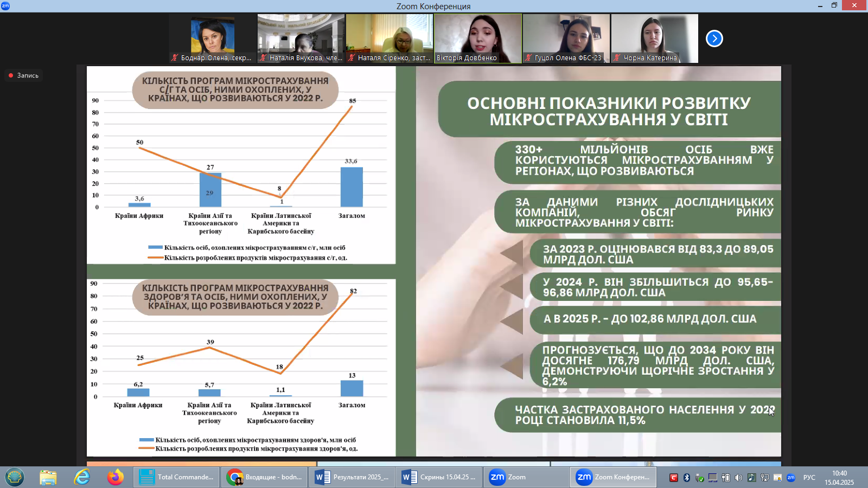Show next participants with the blue arrow

click(x=714, y=38)
